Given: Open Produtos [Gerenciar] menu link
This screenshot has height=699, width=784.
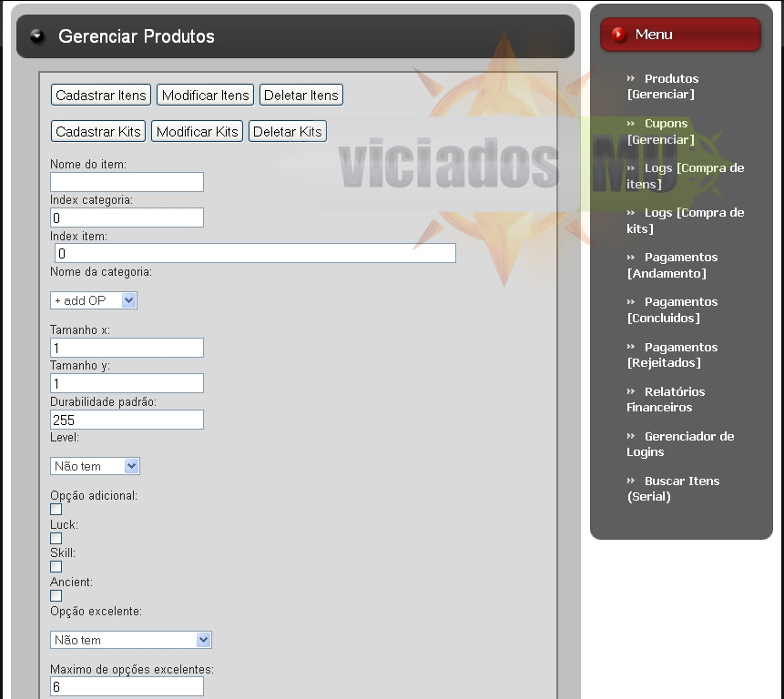Looking at the screenshot, I should (x=663, y=86).
